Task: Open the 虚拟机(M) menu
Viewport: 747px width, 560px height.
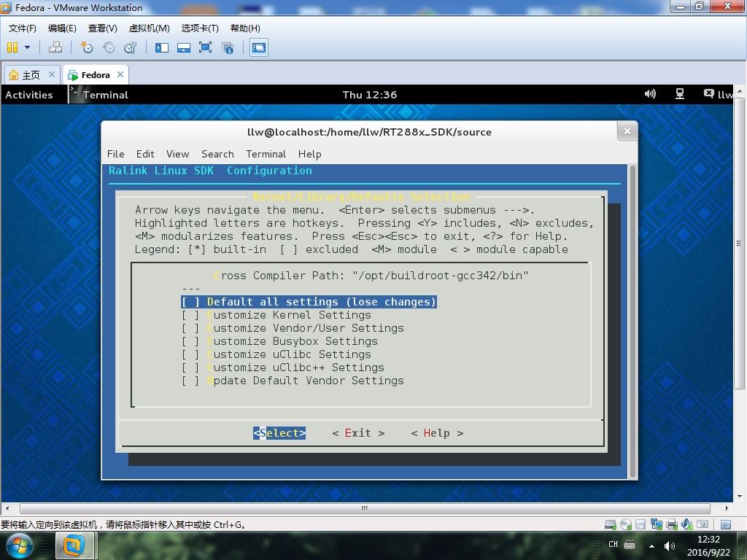Action: pos(149,28)
